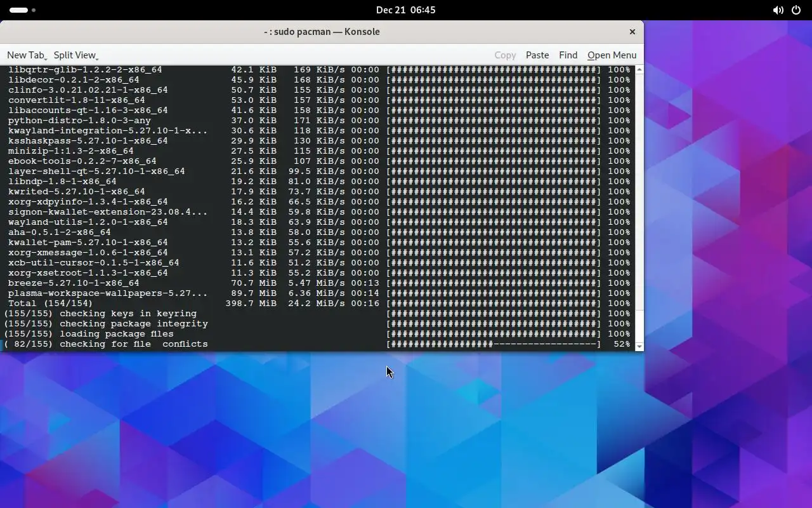Click the 24.2 MiB/s total speed value
812x508 pixels.
[317, 304]
